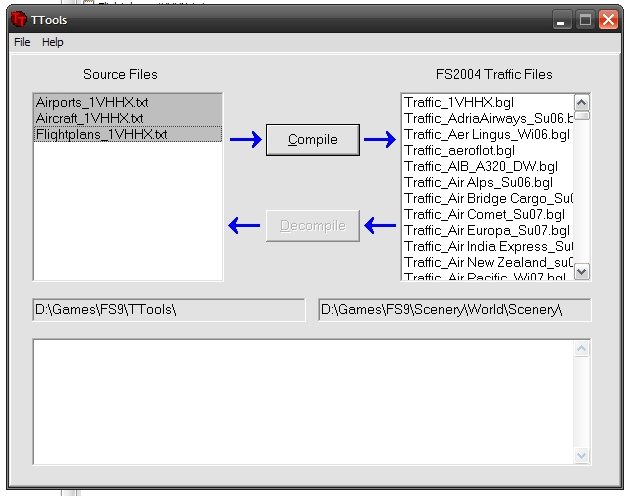This screenshot has height=496, width=630.
Task: Select Airports_1VHHX.txt in Source Files
Action: tap(128, 102)
